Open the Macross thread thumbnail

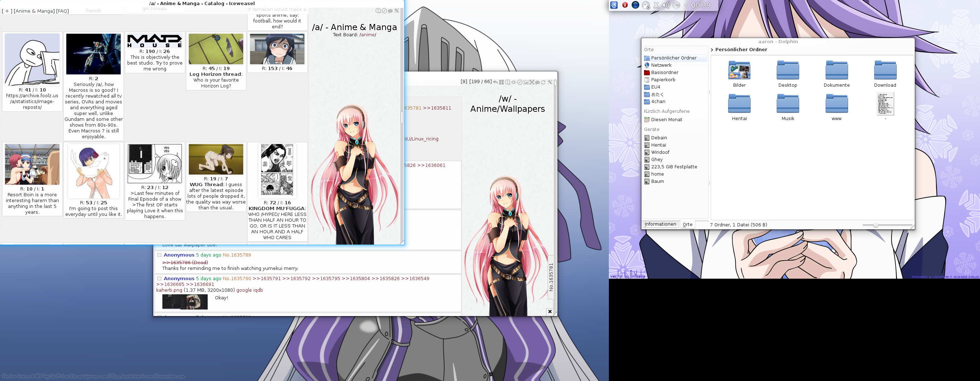tap(93, 54)
